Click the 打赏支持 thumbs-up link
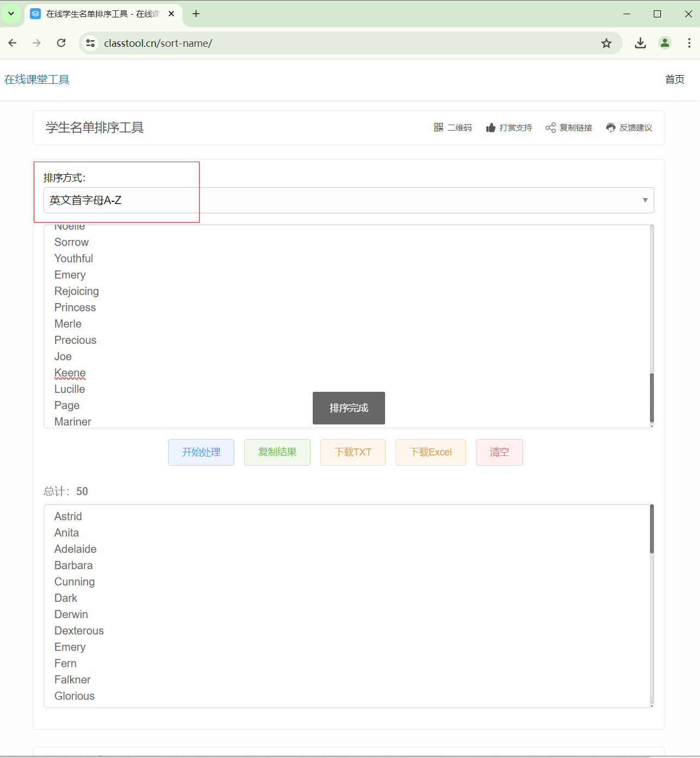Image resolution: width=700 pixels, height=758 pixels. point(509,127)
